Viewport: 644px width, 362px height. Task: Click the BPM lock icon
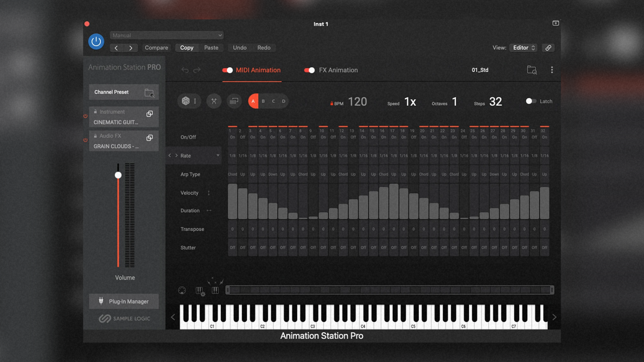(332, 104)
